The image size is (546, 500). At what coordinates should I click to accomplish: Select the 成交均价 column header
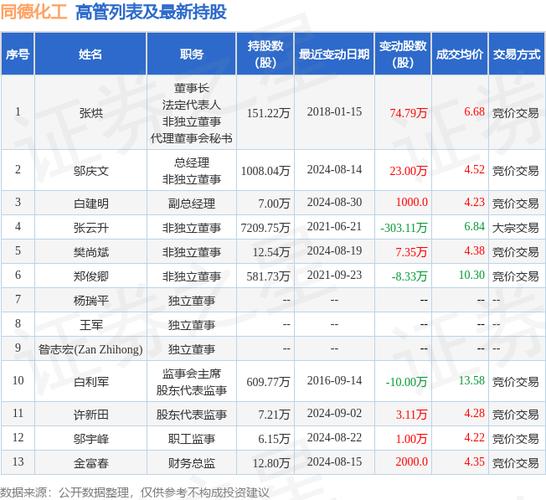460,54
